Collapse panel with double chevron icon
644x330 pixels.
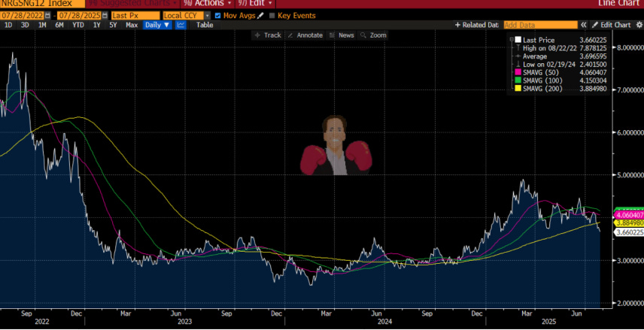584,25
